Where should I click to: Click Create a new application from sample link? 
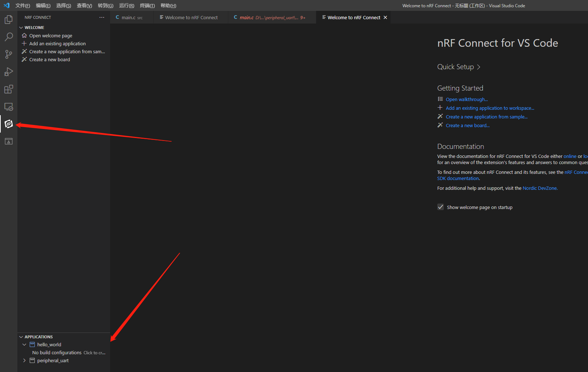point(487,117)
